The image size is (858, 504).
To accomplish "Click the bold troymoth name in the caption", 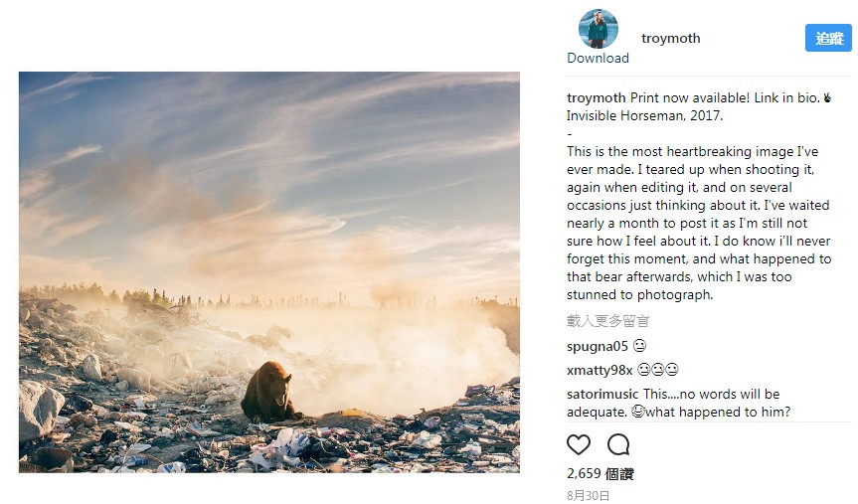I will click(596, 97).
